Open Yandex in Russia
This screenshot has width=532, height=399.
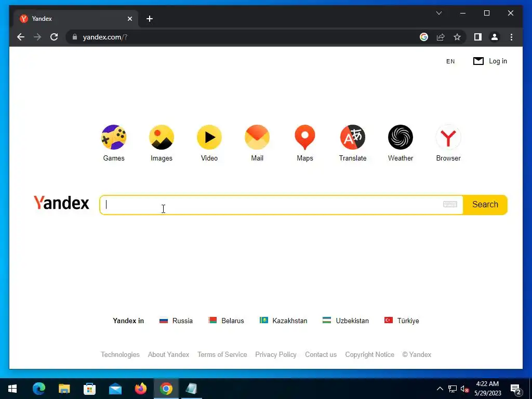[x=176, y=321]
